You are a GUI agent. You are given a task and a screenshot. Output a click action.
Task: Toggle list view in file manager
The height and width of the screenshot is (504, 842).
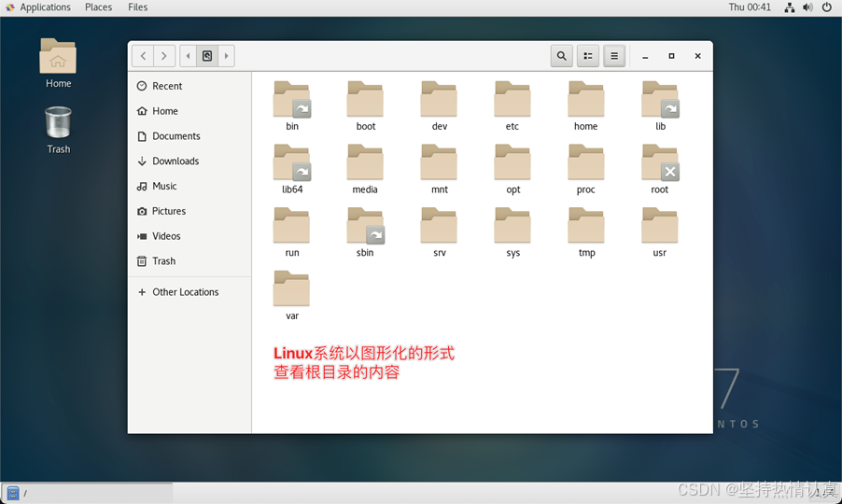point(588,56)
